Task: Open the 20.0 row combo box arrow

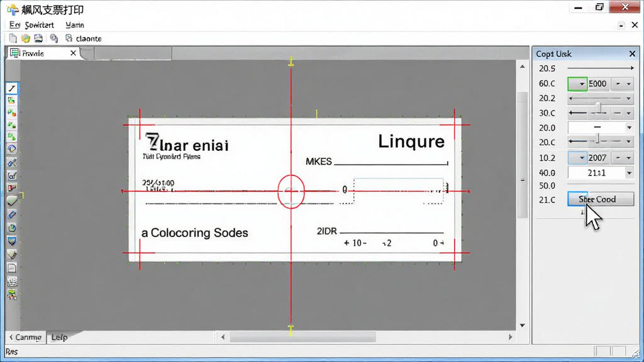Action: click(x=629, y=128)
